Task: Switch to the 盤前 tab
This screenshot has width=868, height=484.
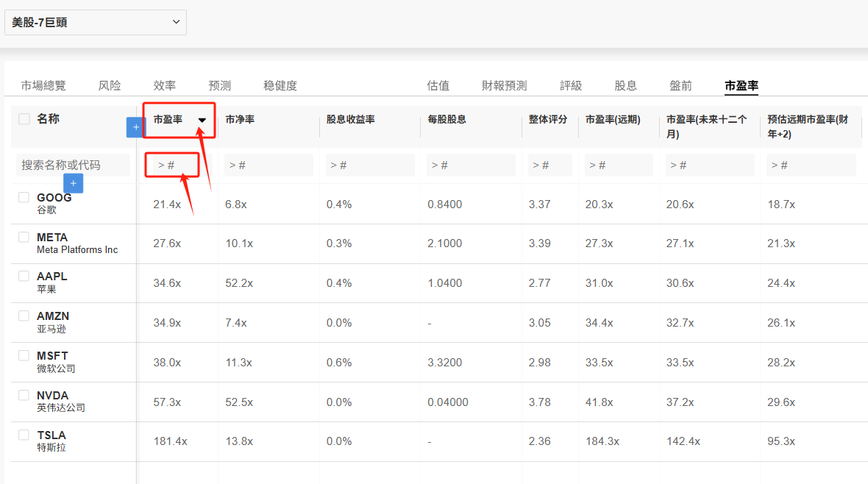Action: coord(681,85)
